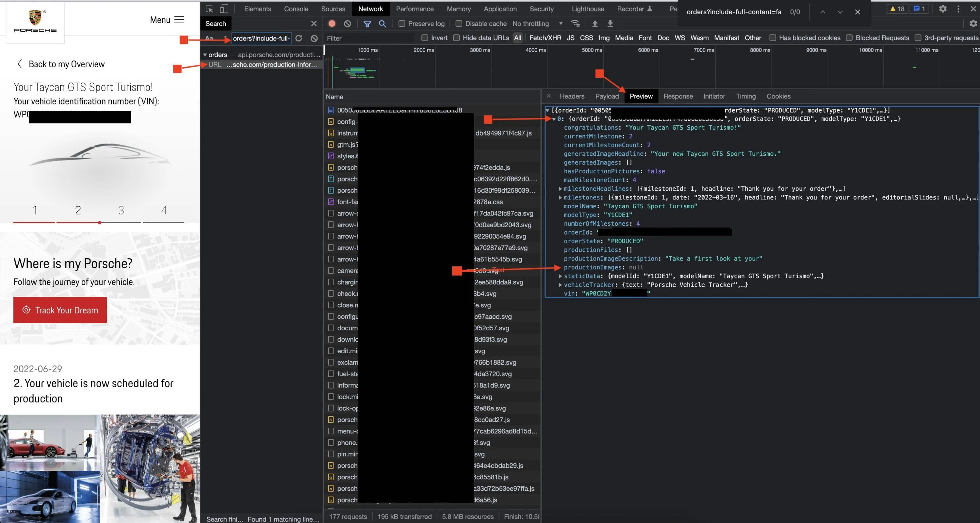
Task: Toggle match case Aa option
Action: (209, 38)
